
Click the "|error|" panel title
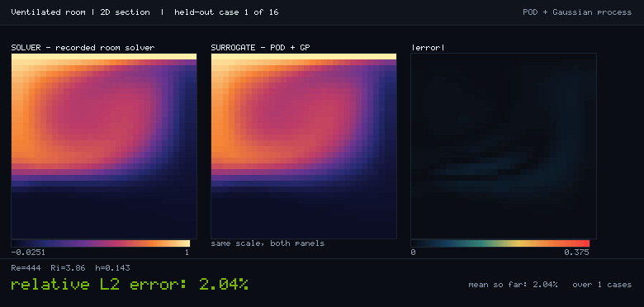point(428,48)
